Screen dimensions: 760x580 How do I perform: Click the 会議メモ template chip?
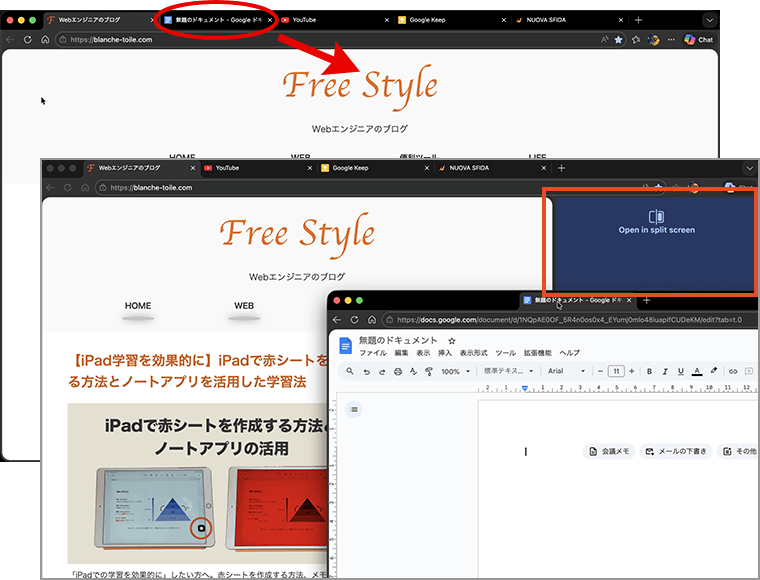click(x=608, y=451)
